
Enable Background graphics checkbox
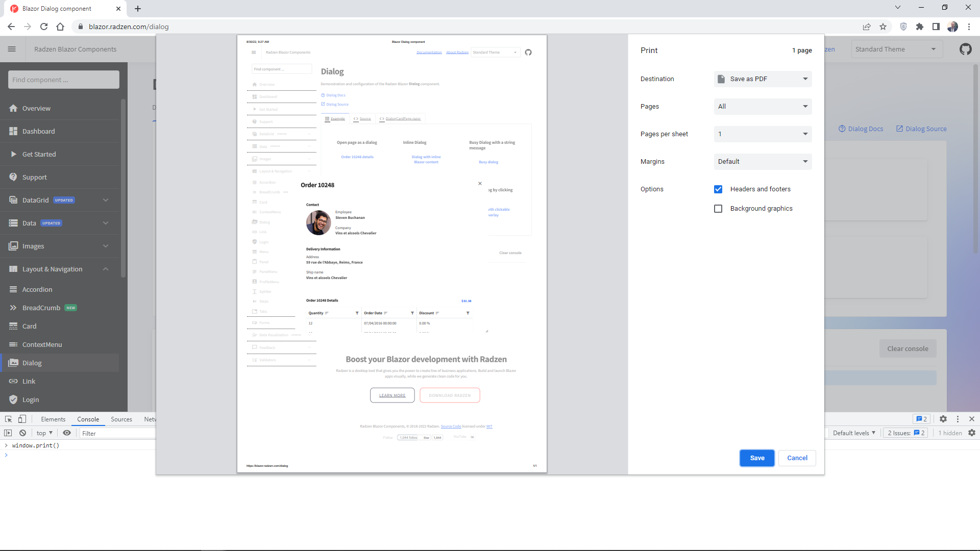pos(718,209)
